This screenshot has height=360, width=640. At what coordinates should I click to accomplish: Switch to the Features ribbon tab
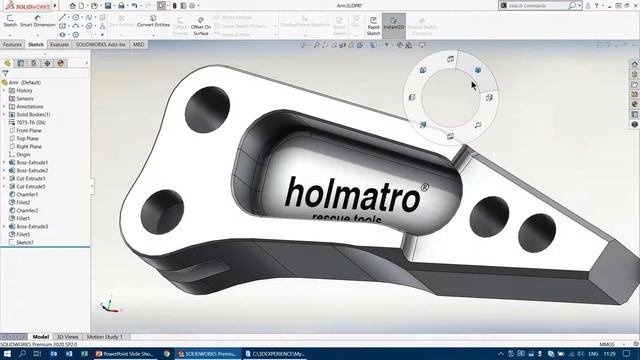(x=12, y=44)
